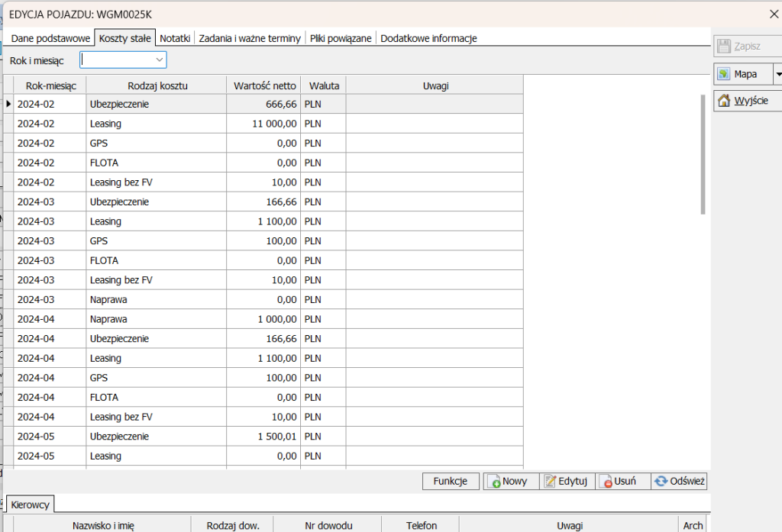Click the Nowy button with plus icon
Image resolution: width=782 pixels, height=532 pixels.
pyautogui.click(x=510, y=482)
